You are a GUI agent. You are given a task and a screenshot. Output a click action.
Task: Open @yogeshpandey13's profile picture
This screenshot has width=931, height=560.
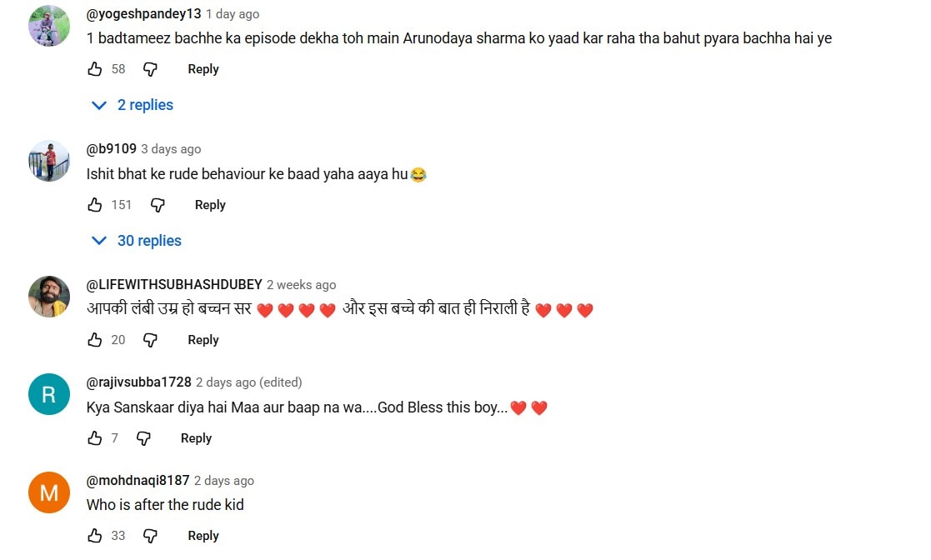[x=49, y=26]
